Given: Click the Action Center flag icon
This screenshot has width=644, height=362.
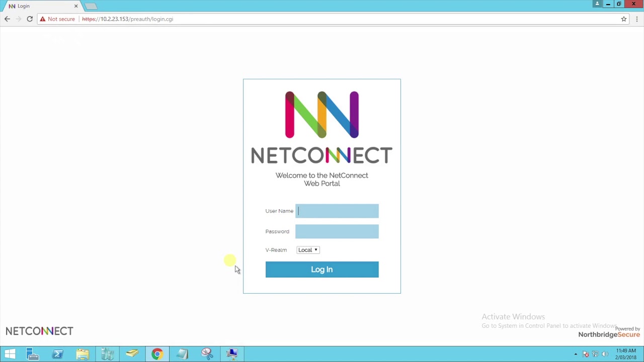Looking at the screenshot, I should pyautogui.click(x=586, y=354).
